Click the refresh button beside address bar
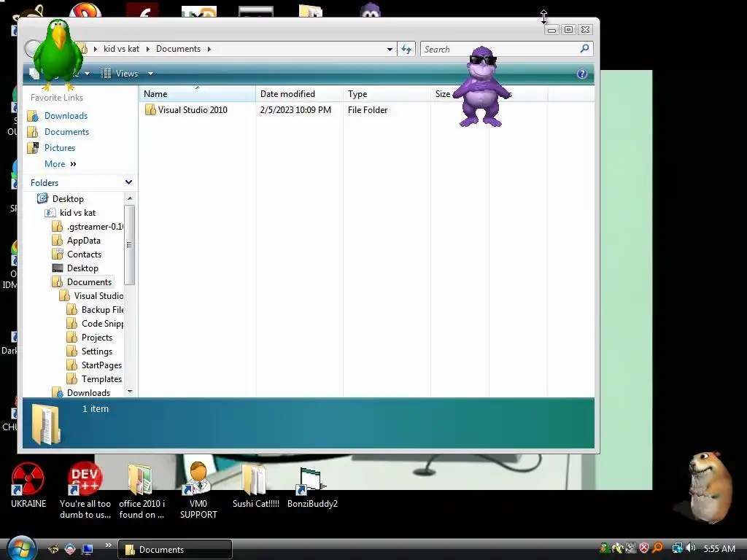The height and width of the screenshot is (560, 747). 406,49
